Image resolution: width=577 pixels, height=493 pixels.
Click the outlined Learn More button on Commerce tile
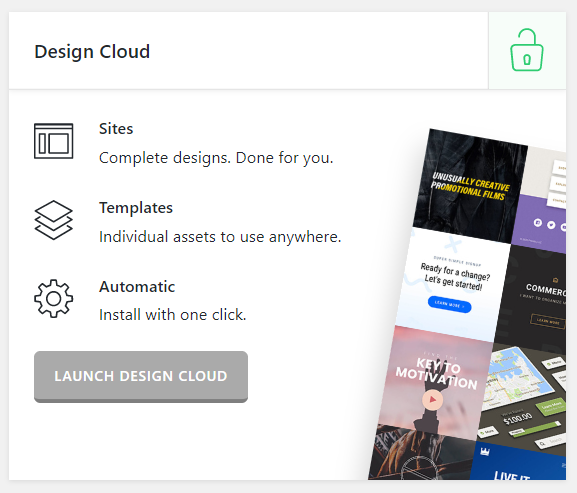[548, 321]
